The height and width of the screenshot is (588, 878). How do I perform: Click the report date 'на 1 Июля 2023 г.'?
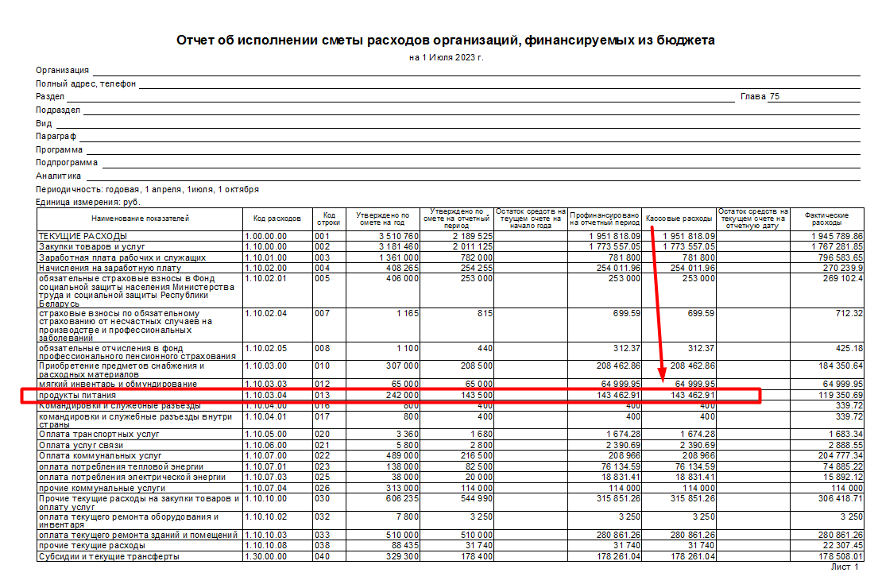point(446,57)
